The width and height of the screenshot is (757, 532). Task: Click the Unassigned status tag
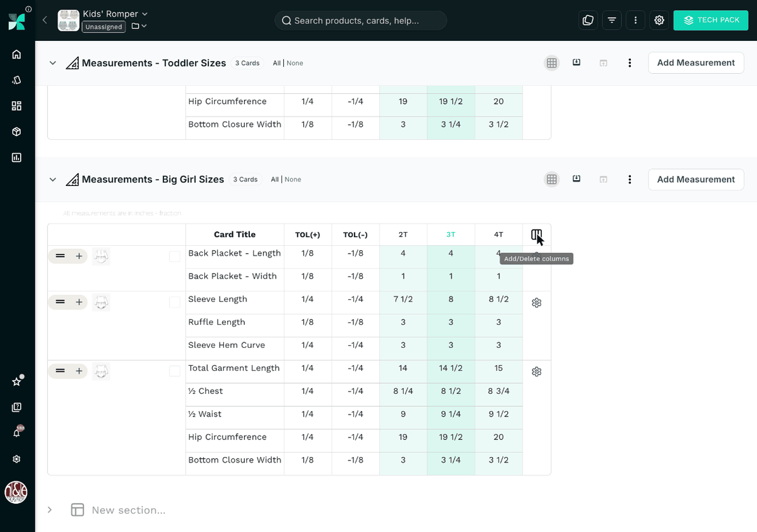[x=104, y=26]
